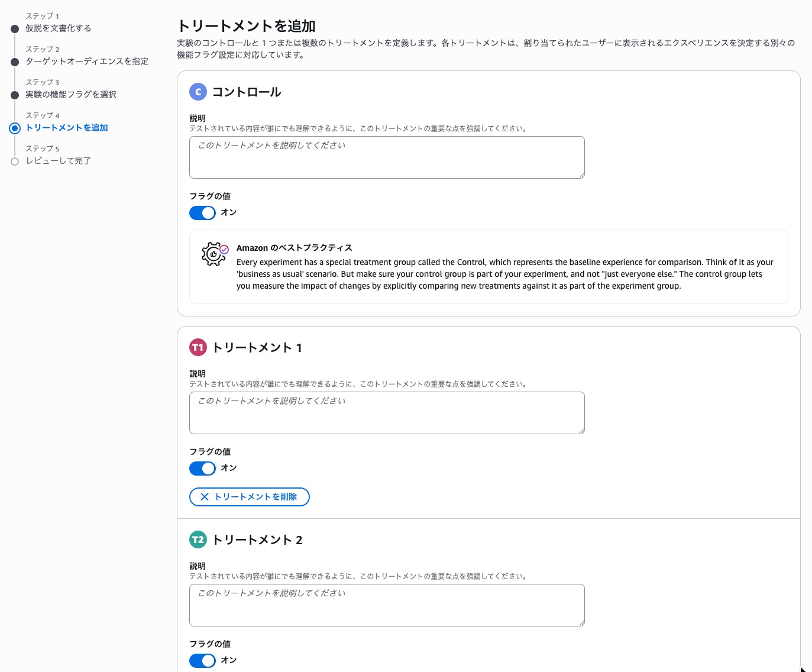812x672 pixels.
Task: Click the トリートメント 2 heading
Action: (257, 540)
